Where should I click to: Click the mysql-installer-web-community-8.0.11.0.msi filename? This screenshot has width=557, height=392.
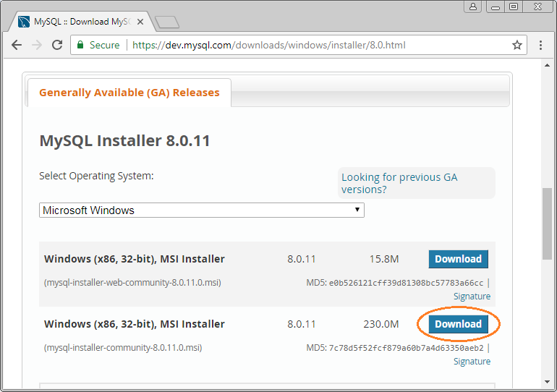pyautogui.click(x=132, y=283)
